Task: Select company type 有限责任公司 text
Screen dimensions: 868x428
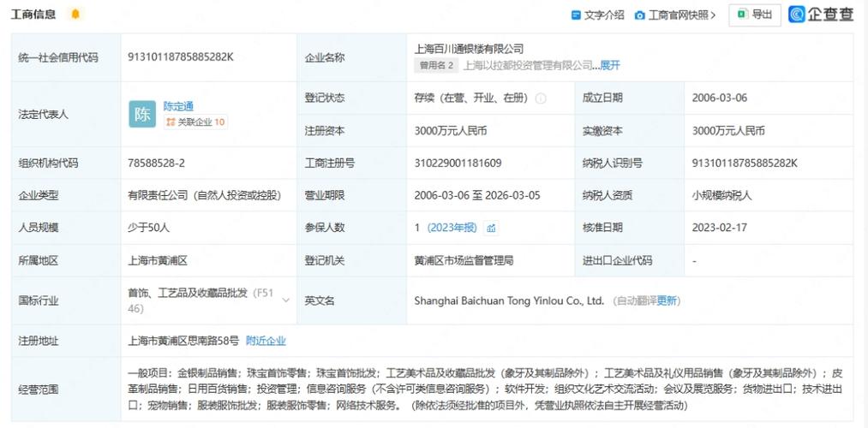Action: click(x=204, y=195)
